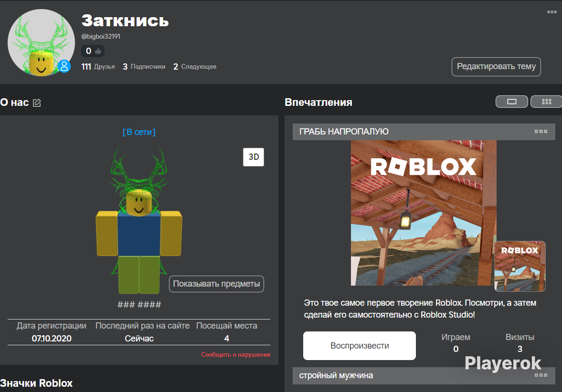Click the Визиты count value 3
Viewport: 562px width, 392px height.
click(520, 349)
